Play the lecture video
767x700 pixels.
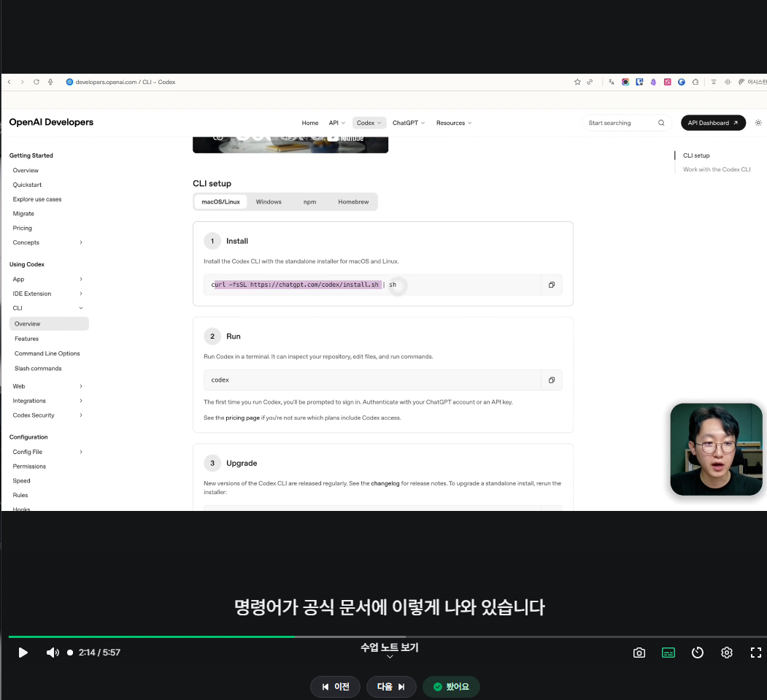(23, 653)
